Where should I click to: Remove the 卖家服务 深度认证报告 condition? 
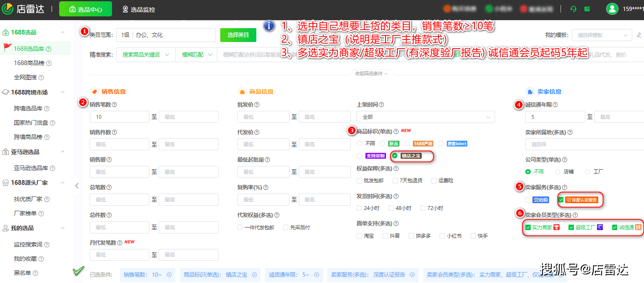click(412, 275)
